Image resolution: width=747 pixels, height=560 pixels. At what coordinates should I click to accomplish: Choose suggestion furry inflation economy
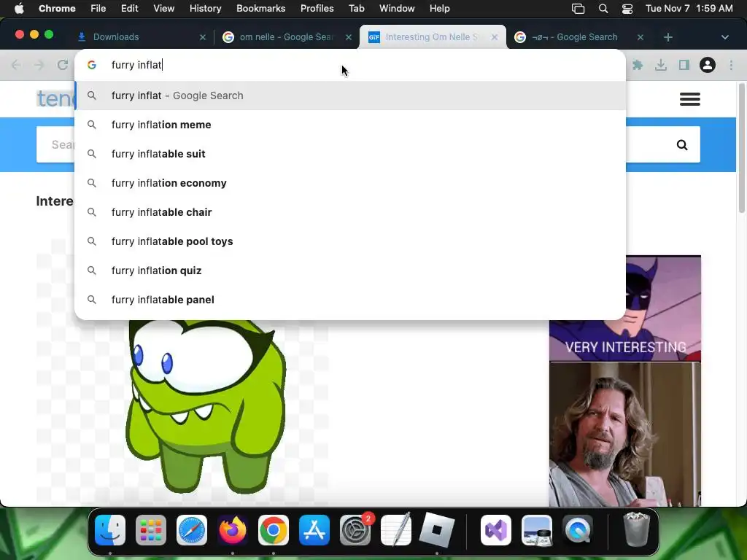350,183
